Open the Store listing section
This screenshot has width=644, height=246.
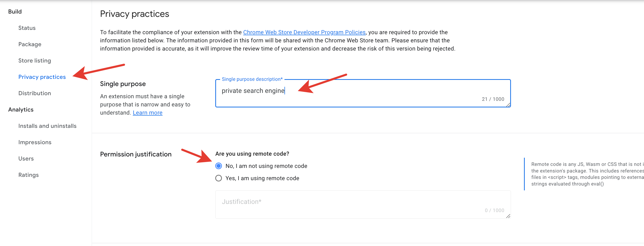click(34, 60)
